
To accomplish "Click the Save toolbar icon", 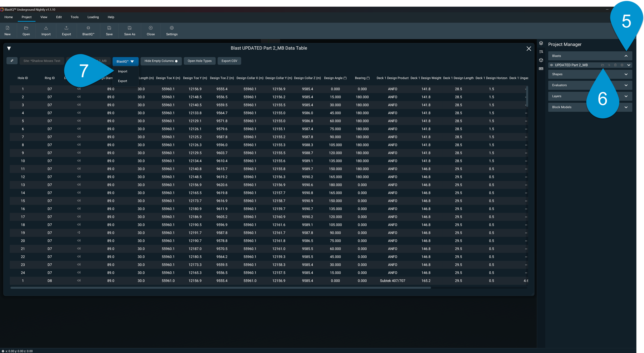I will (x=109, y=28).
